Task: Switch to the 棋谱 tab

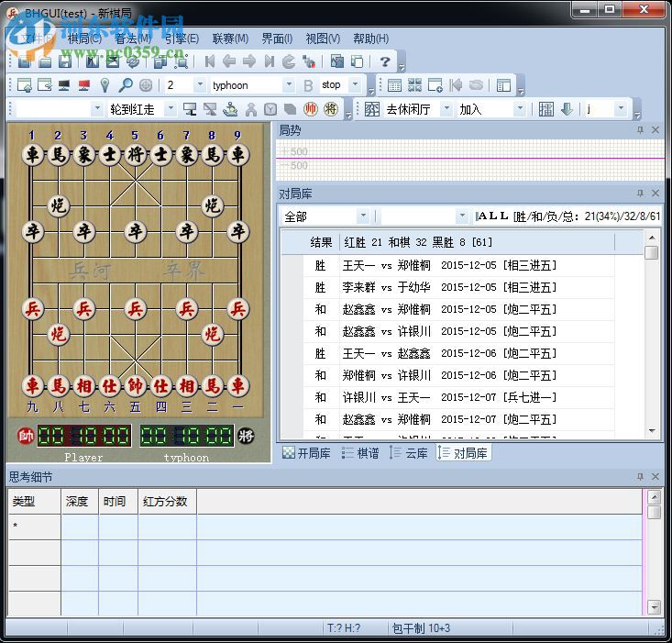Action: (x=360, y=453)
